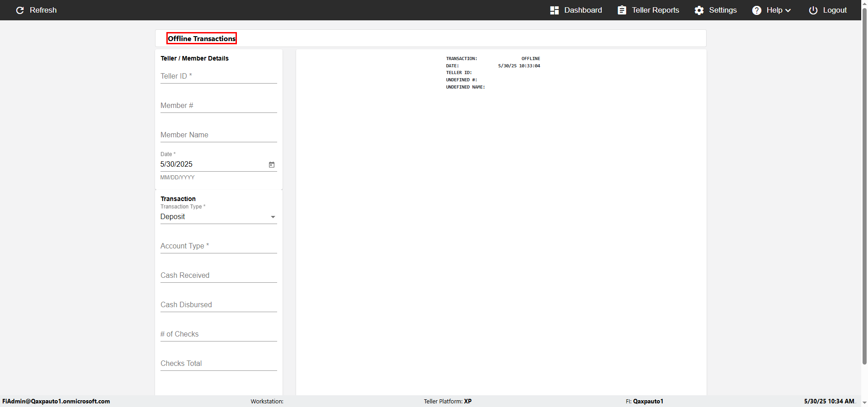Open the Date calendar picker icon

pos(272,164)
